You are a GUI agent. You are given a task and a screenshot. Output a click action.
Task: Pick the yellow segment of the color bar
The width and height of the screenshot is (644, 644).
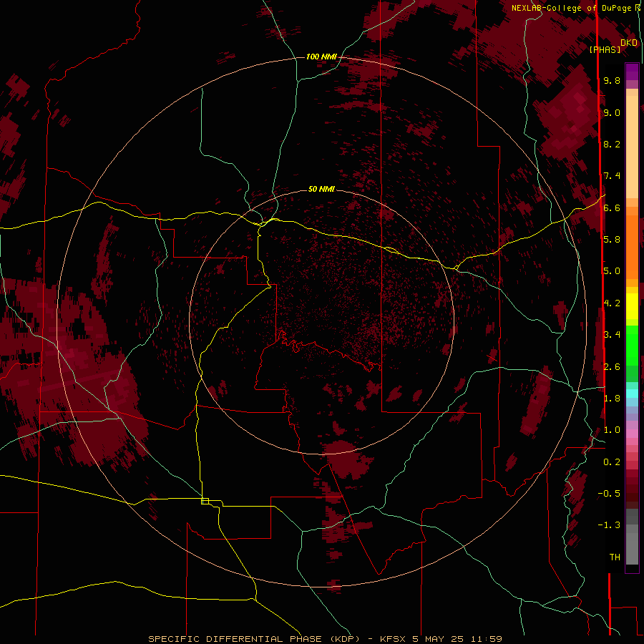[x=632, y=306]
